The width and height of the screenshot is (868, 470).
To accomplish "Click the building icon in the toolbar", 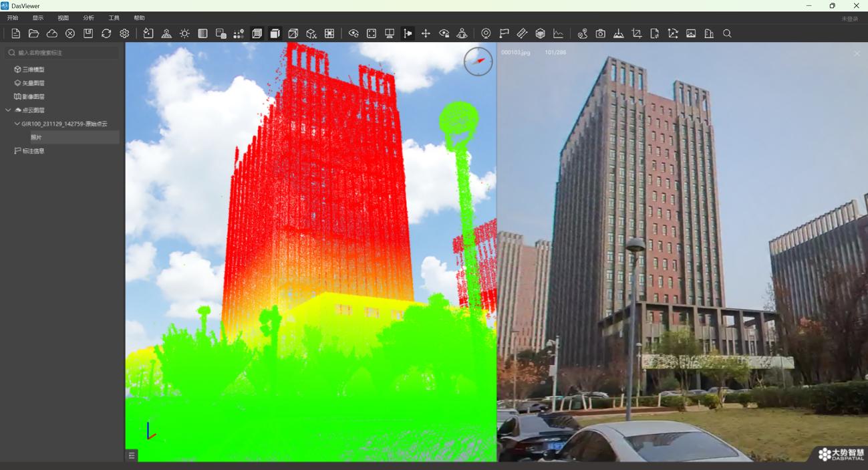I will (709, 33).
